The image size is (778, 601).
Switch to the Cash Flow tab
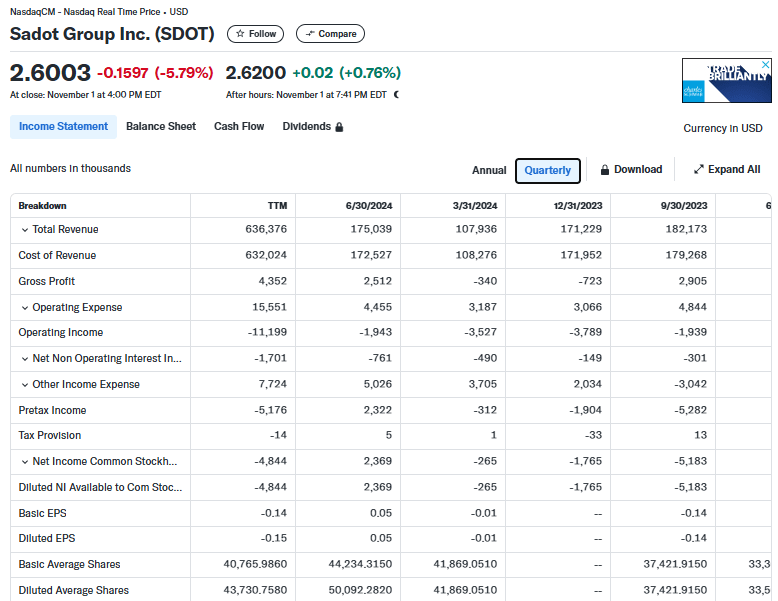click(x=239, y=127)
